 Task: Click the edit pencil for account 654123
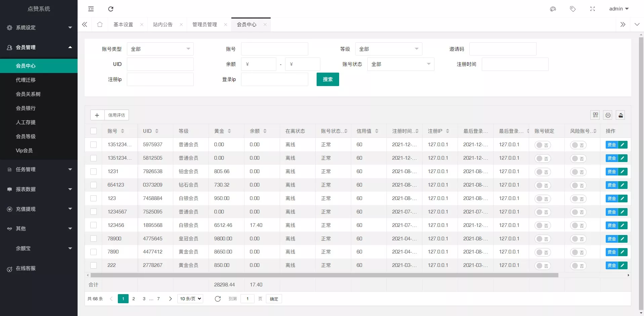tap(623, 185)
